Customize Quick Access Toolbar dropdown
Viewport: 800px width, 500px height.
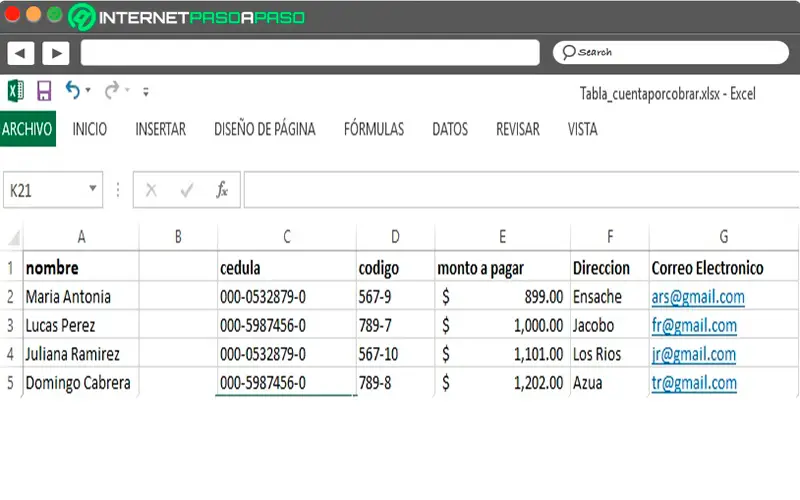146,92
